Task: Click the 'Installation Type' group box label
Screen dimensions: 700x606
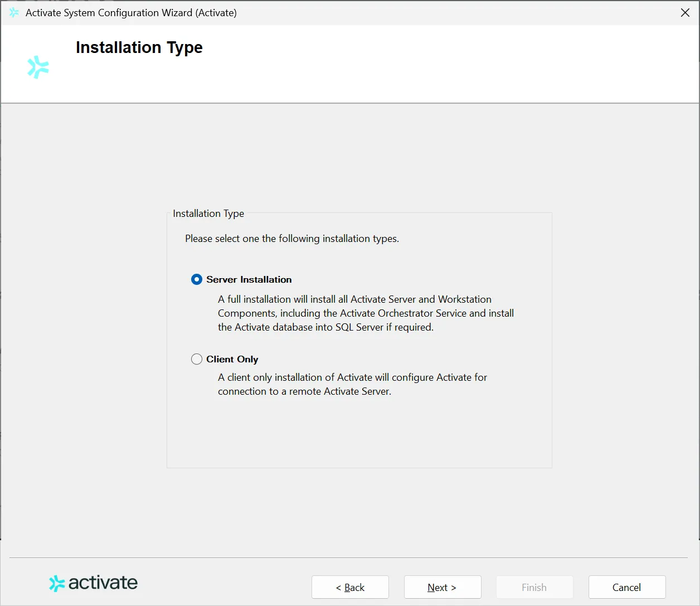Action: click(x=208, y=214)
